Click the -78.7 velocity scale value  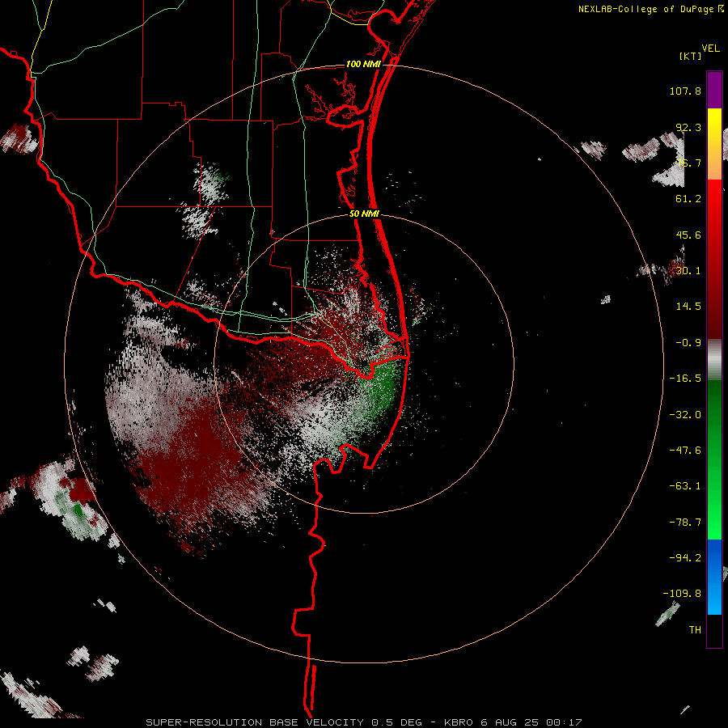click(x=685, y=523)
